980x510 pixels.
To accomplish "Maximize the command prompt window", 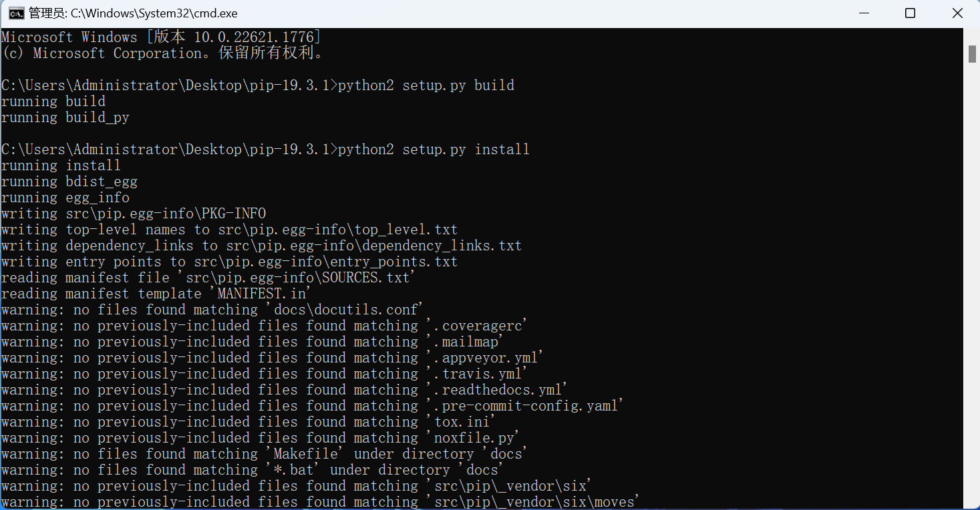I will [x=910, y=13].
